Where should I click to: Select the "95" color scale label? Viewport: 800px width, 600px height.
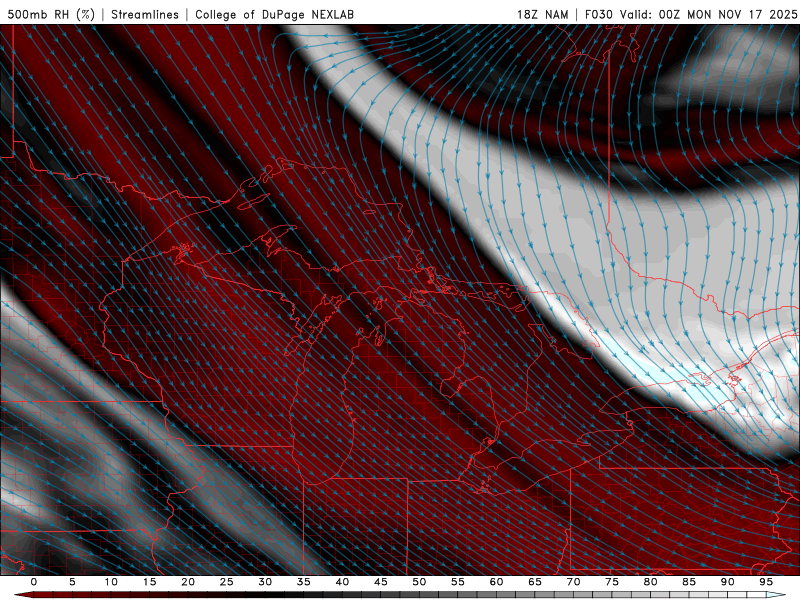point(766,582)
